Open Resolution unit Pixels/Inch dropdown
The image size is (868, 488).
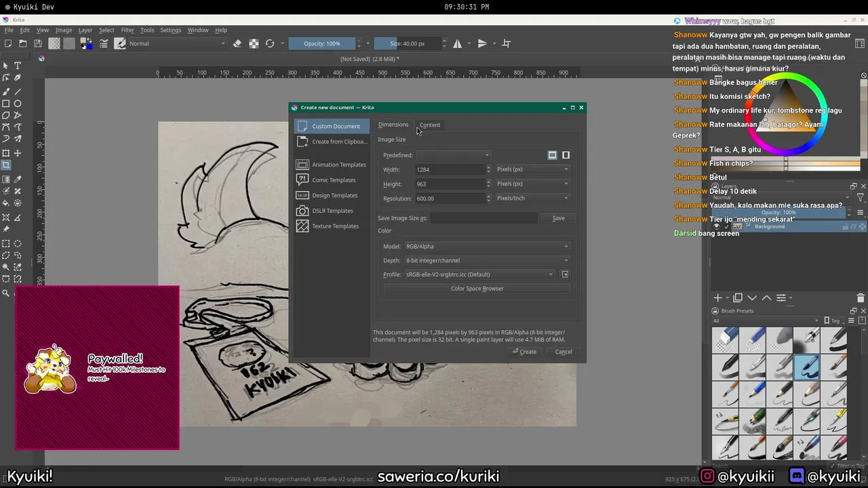[532, 199]
